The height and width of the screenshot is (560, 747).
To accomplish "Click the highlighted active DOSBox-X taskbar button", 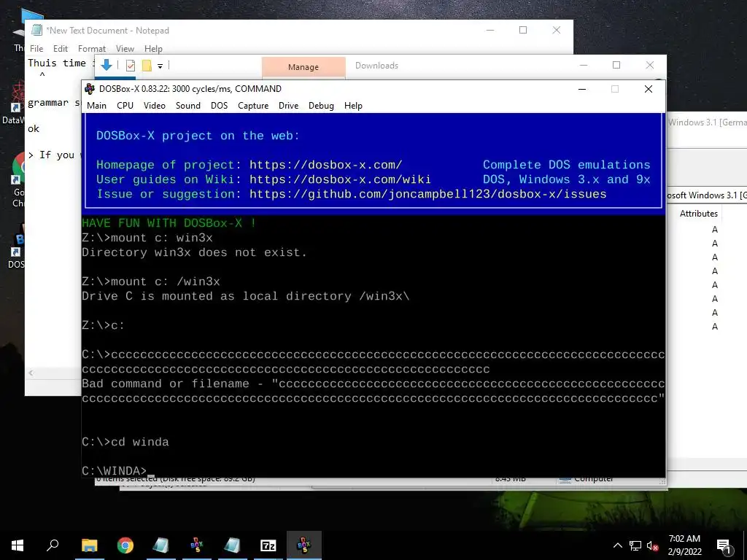I will click(304, 545).
